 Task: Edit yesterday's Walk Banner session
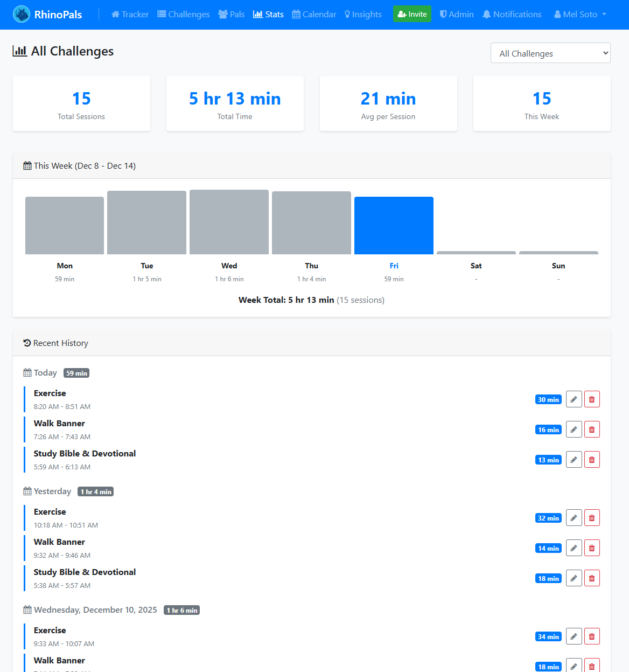(574, 548)
